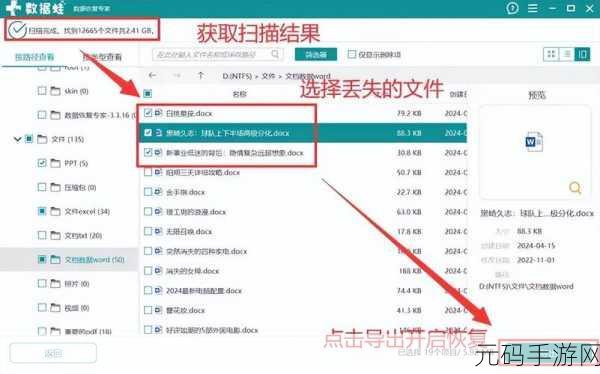Jump to 文件 in the breadcrumb path
Image resolution: width=600 pixels, height=374 pixels.
(268, 76)
